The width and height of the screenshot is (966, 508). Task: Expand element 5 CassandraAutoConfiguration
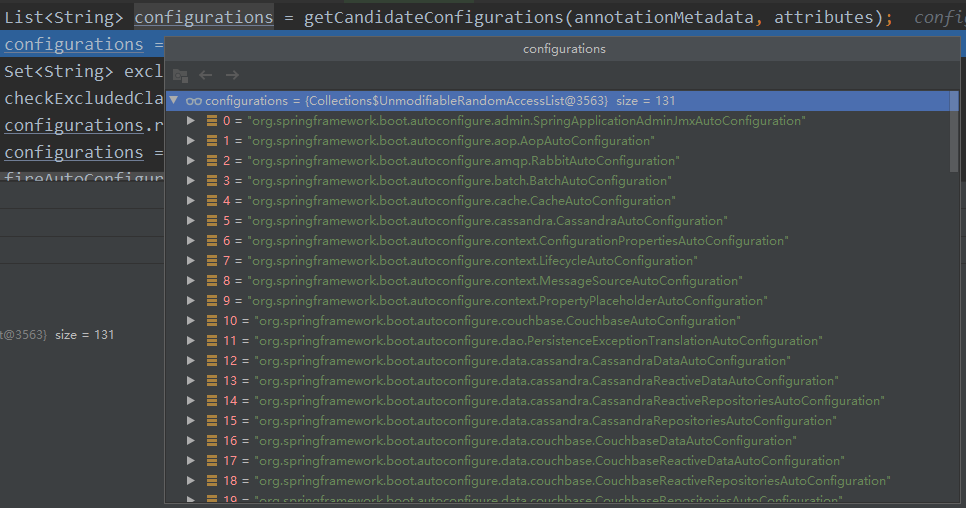tap(192, 221)
